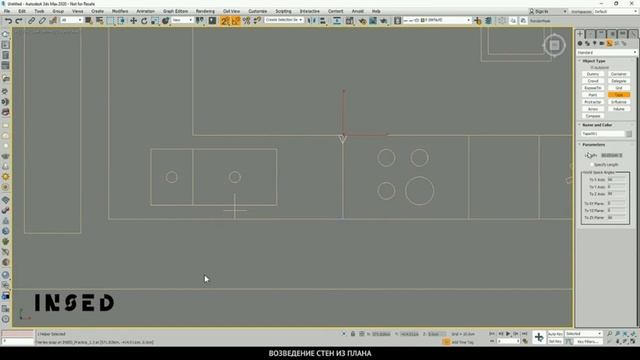Select the Geometry category icon
The height and width of the screenshot is (360, 640).
pos(580,44)
